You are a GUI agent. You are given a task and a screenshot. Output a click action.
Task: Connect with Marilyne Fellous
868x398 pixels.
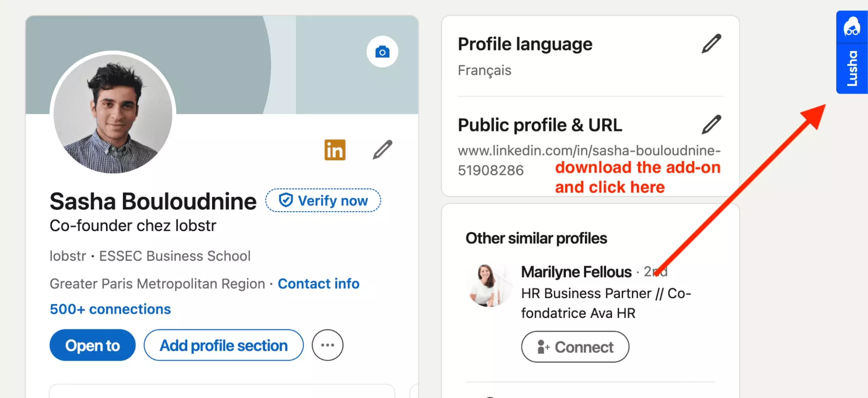[x=575, y=347]
